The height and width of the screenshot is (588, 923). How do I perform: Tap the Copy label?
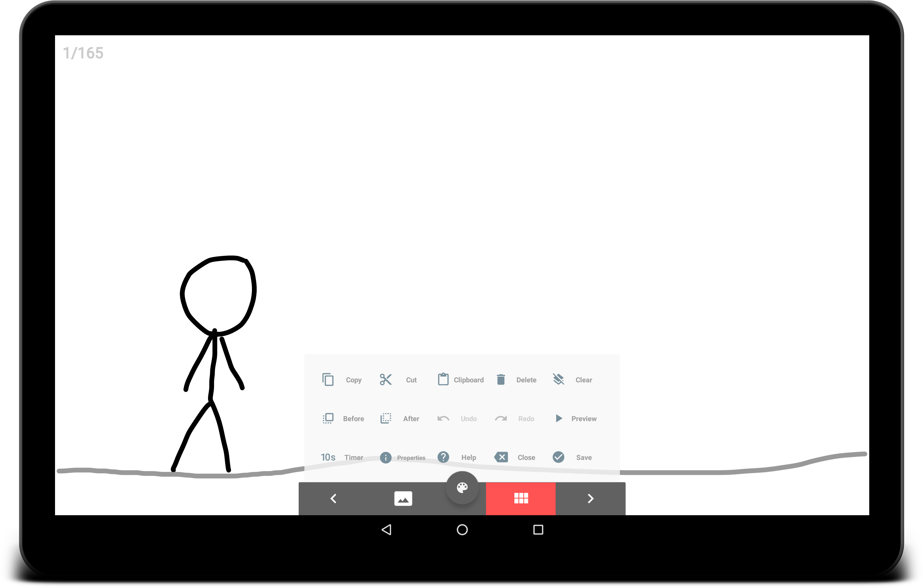353,380
